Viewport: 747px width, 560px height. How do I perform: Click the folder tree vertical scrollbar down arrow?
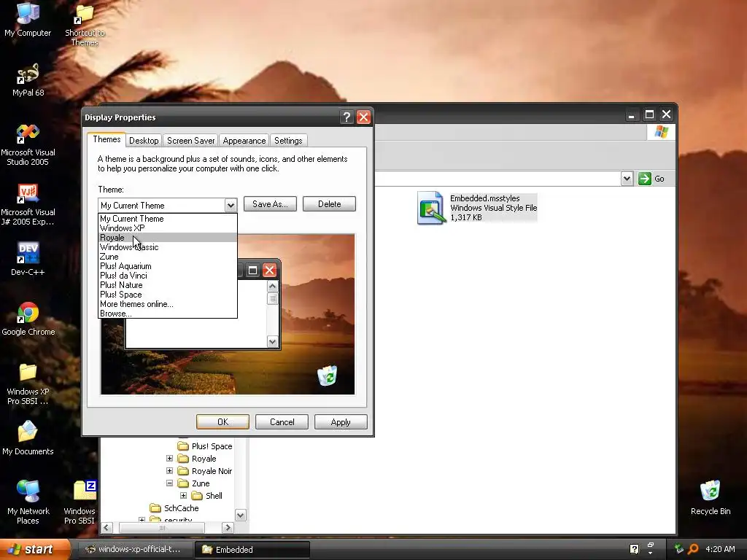[241, 516]
